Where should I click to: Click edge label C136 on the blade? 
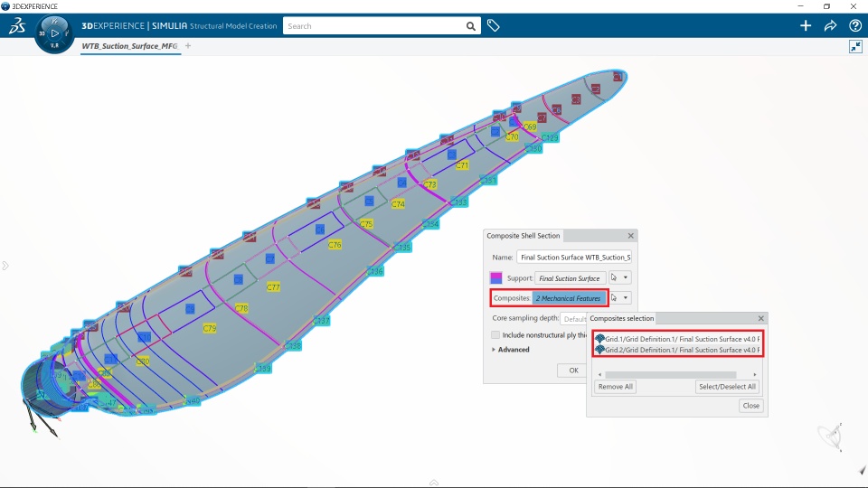[375, 271]
